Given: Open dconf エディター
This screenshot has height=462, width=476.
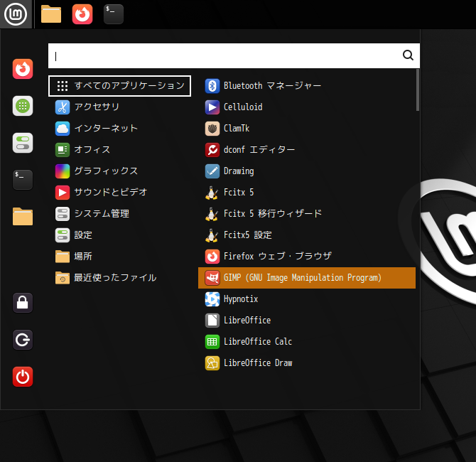Looking at the screenshot, I should pyautogui.click(x=307, y=150).
